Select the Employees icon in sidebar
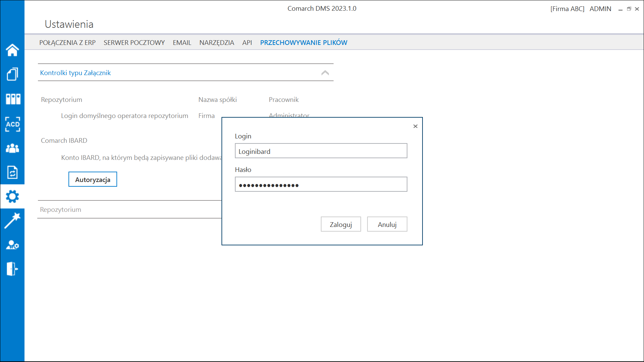644x362 pixels. (x=12, y=148)
